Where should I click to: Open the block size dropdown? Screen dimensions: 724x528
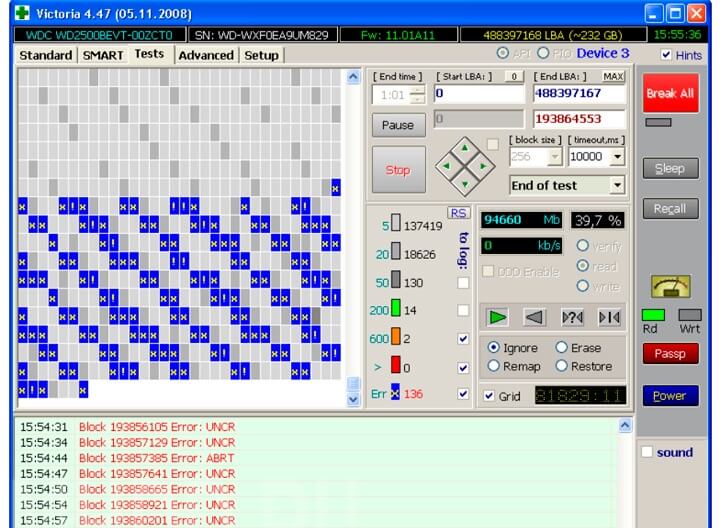click(x=555, y=157)
